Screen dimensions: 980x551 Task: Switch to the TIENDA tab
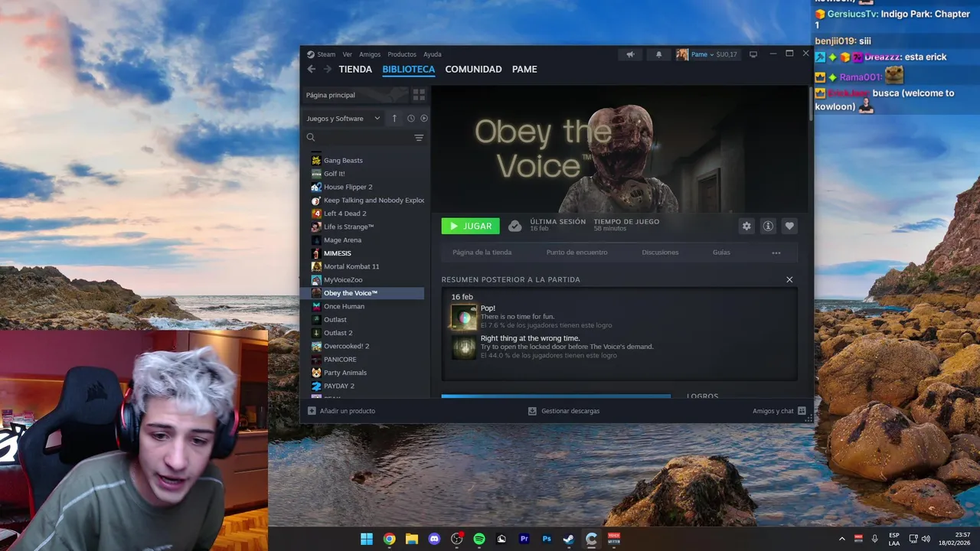[355, 69]
